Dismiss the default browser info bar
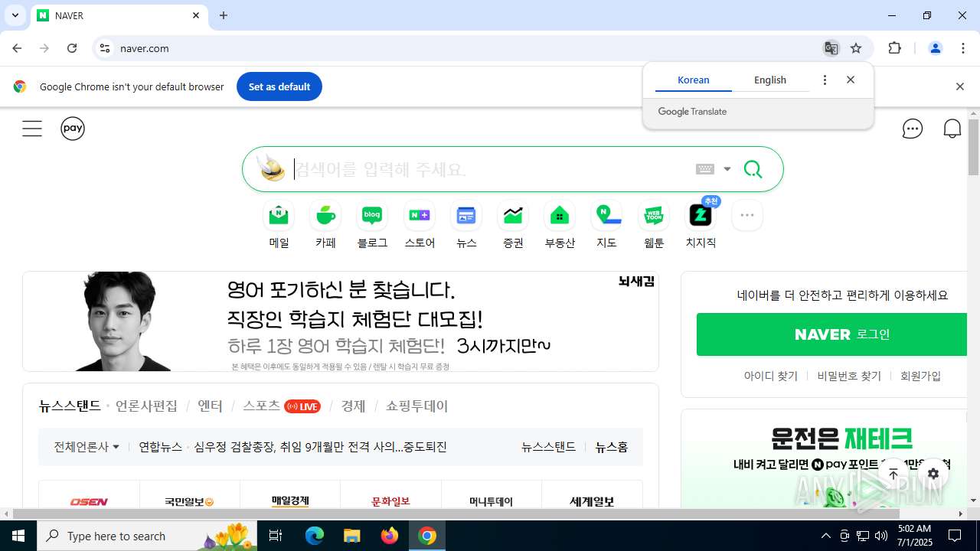The image size is (980, 551). [x=959, y=86]
